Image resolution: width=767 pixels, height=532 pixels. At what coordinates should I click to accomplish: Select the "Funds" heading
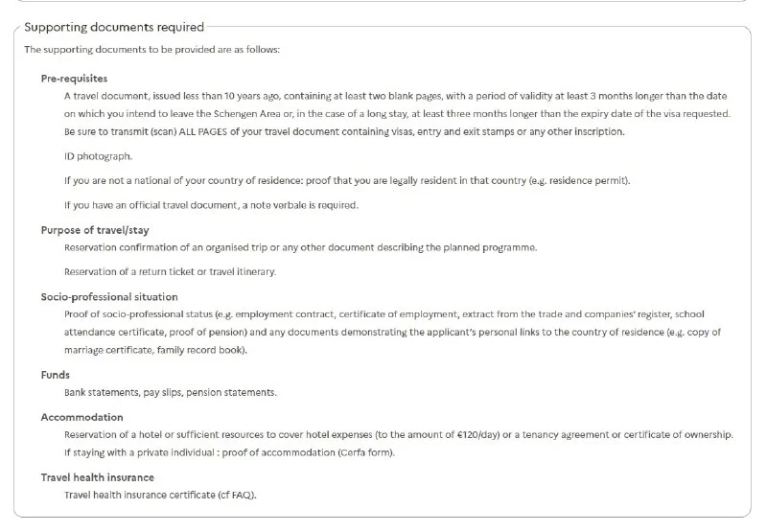pyautogui.click(x=56, y=375)
